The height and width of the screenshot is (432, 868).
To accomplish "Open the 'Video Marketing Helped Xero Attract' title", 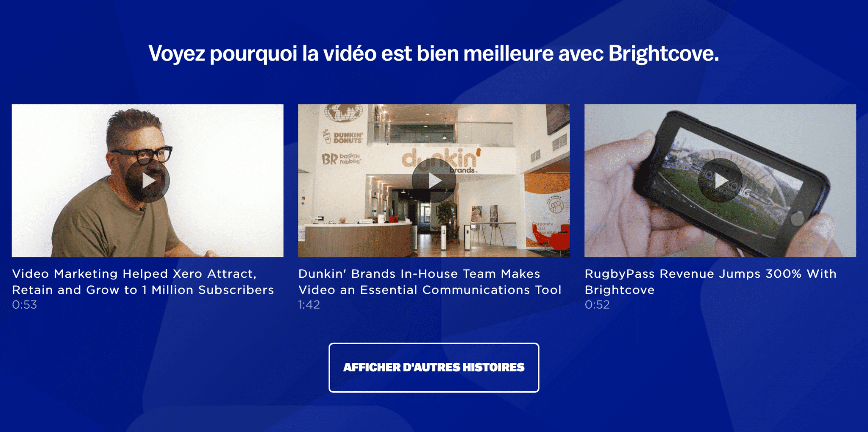I will 143,282.
